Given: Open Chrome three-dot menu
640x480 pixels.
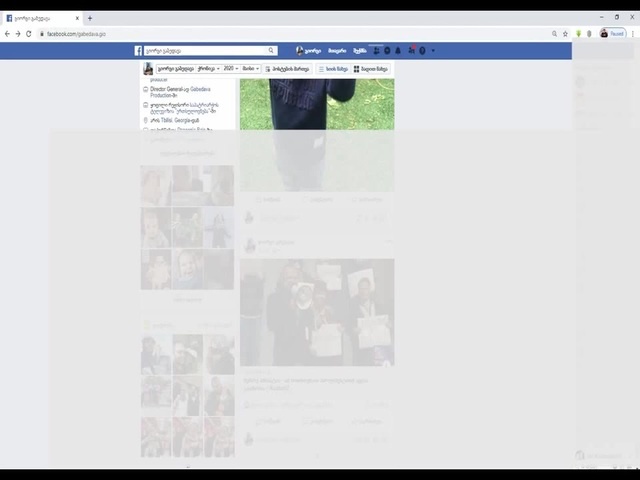Looking at the screenshot, I should coord(631,33).
